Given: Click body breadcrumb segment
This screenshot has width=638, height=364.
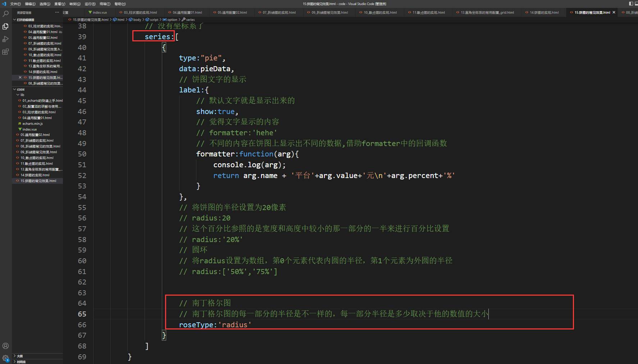Looking at the screenshot, I should coord(135,20).
